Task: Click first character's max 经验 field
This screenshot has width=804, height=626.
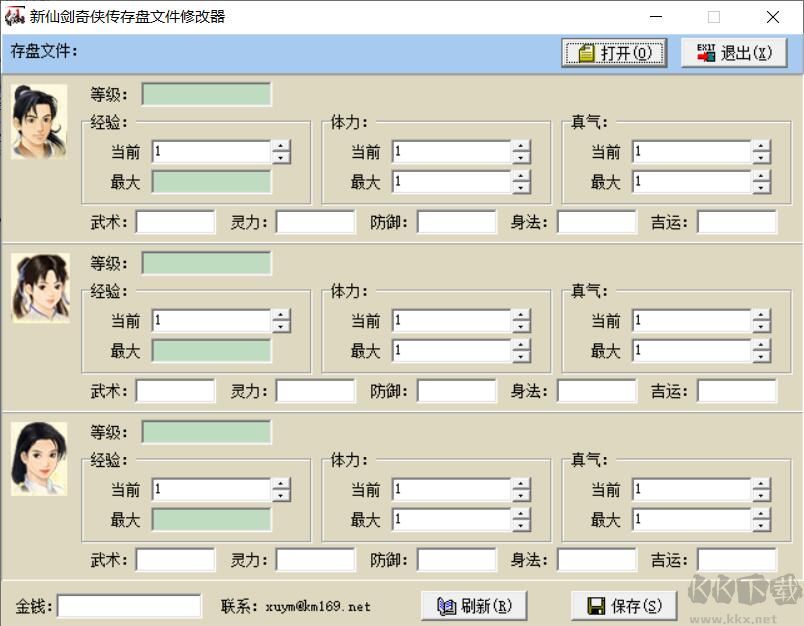Action: pos(212,182)
